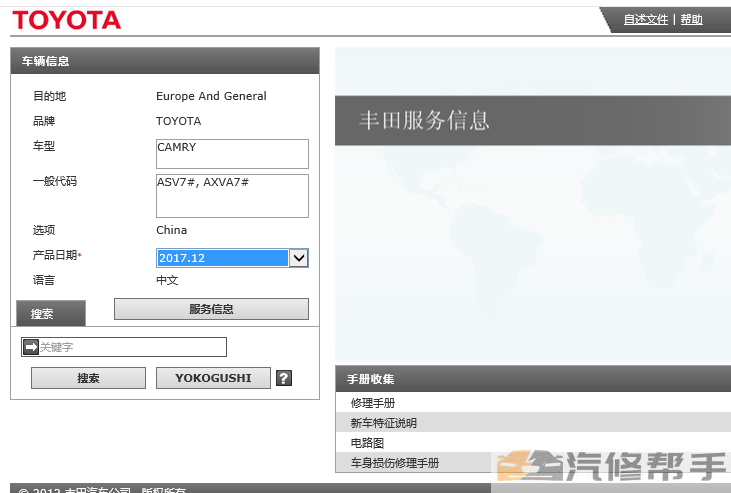This screenshot has height=493, width=731.
Task: Open the 自述文件 link
Action: pos(646,20)
